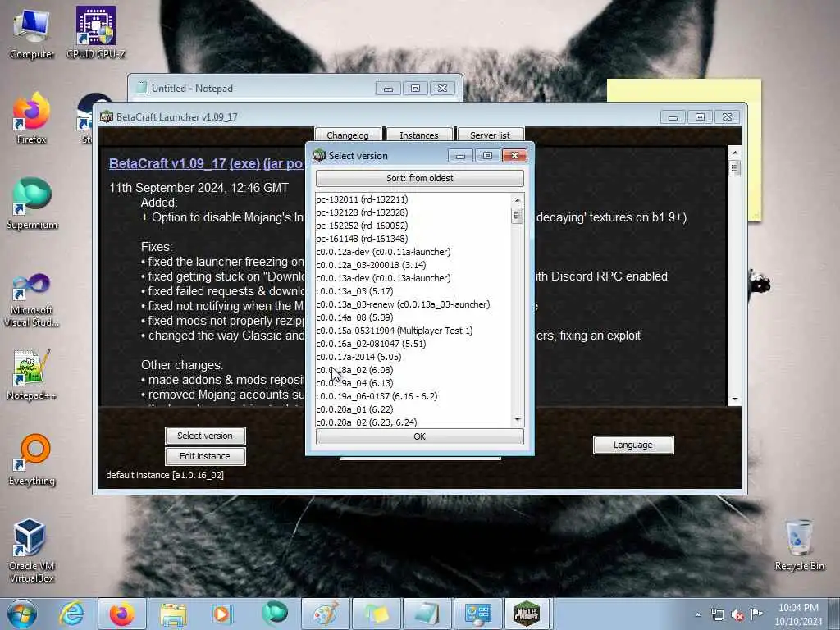Viewport: 840px width, 630px height.
Task: Open the Microsoft Visual Studio desktop shortcut
Action: (x=32, y=300)
